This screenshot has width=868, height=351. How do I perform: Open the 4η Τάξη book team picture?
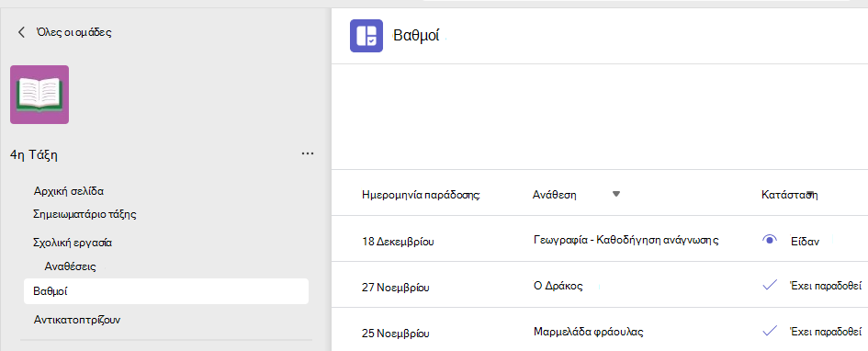[39, 95]
